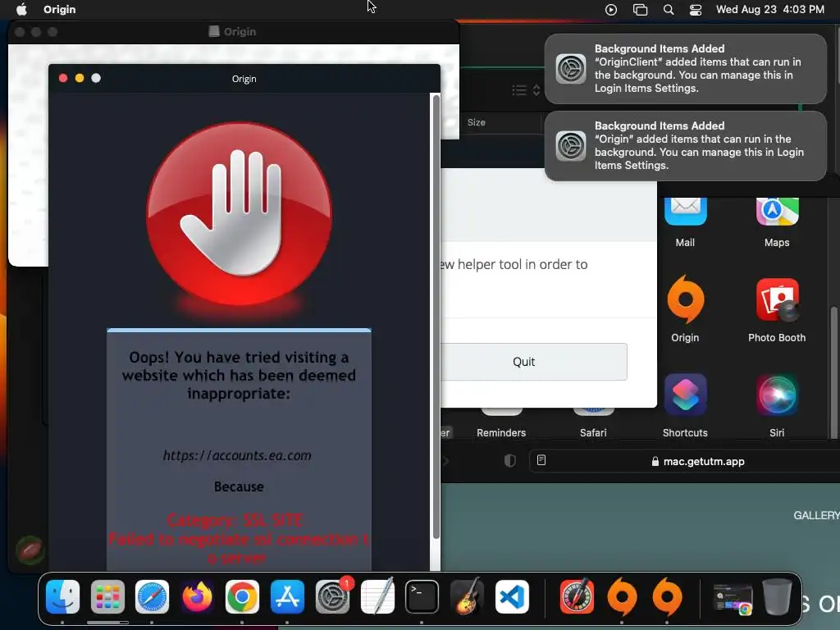Close the front Origin window with red button

(63, 78)
